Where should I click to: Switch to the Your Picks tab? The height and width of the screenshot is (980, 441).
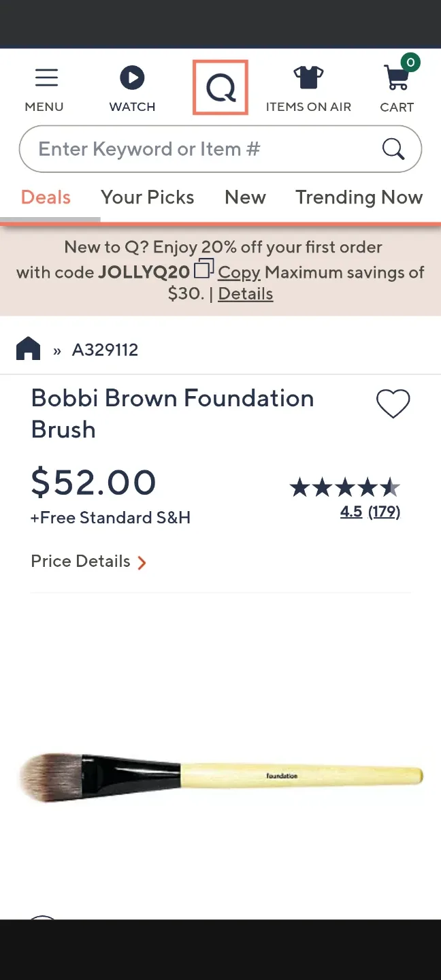[147, 197]
